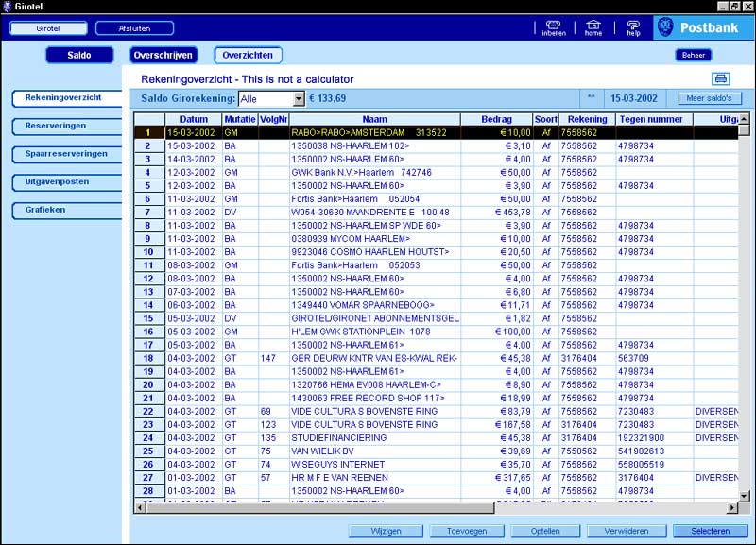Click tegen nummer 192321900 cell
This screenshot has width=756, height=545.
tap(654, 437)
